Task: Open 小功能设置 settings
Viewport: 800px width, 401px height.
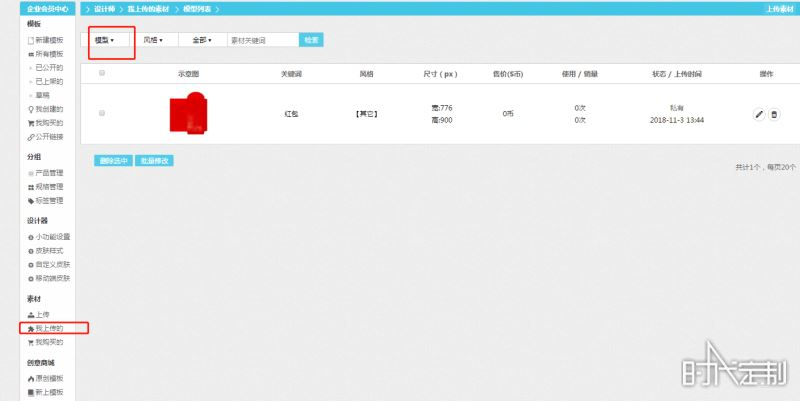Action: (x=49, y=237)
